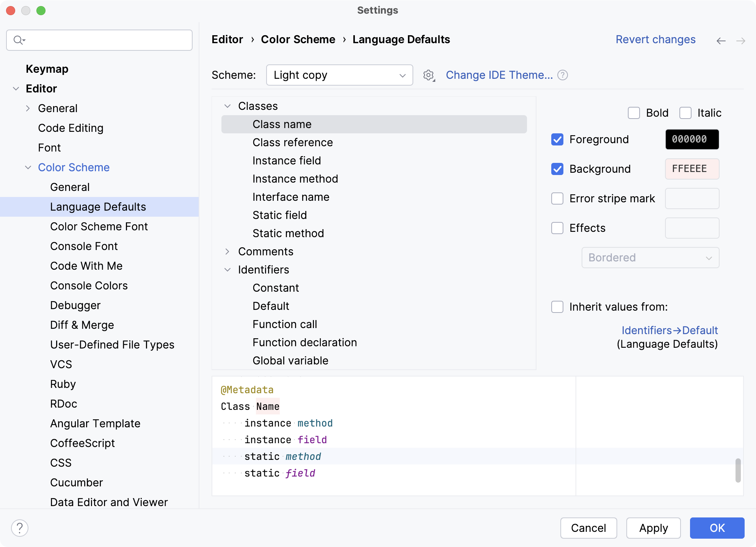The height and width of the screenshot is (547, 756).
Task: Click the Foreground color swatch
Action: pyautogui.click(x=692, y=139)
